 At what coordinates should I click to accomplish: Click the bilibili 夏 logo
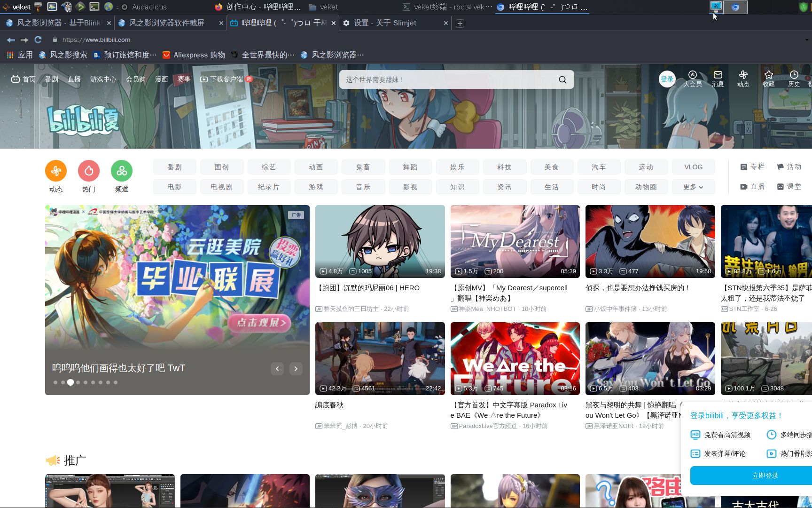click(83, 120)
